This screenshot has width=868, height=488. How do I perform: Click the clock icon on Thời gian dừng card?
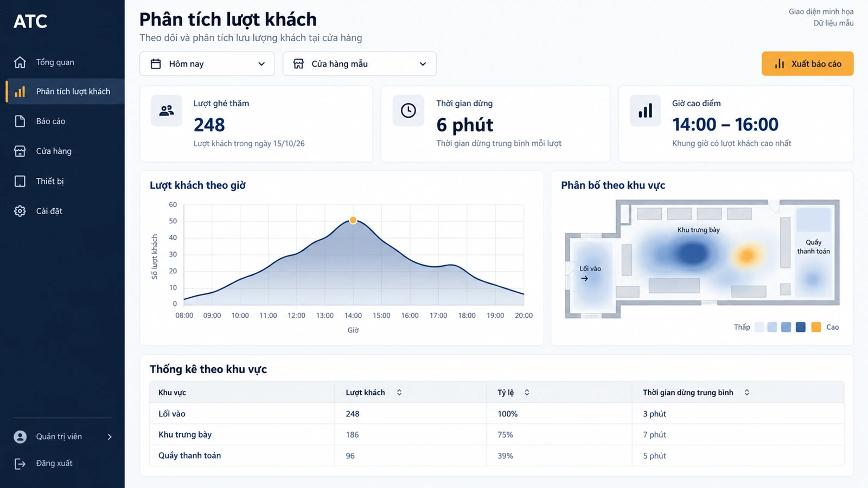click(x=409, y=111)
